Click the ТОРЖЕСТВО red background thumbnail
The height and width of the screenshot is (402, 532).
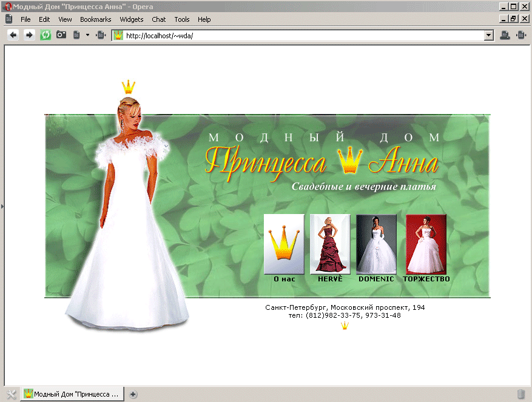tap(426, 244)
